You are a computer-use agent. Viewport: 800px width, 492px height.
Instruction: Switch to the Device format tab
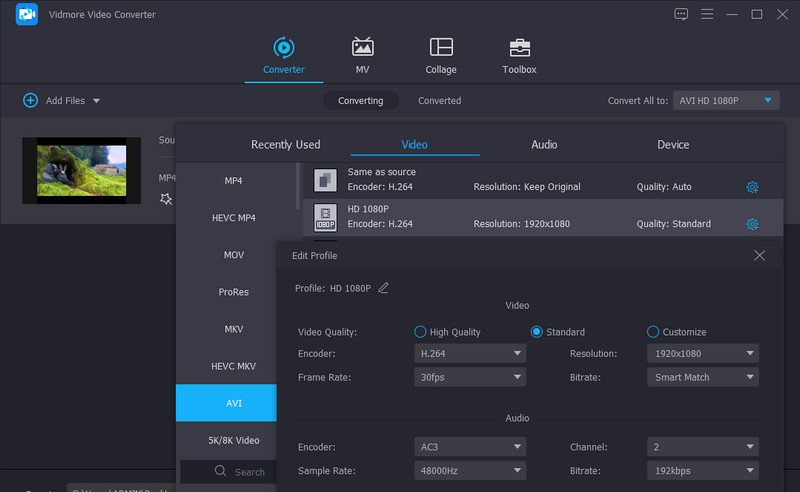pos(673,145)
